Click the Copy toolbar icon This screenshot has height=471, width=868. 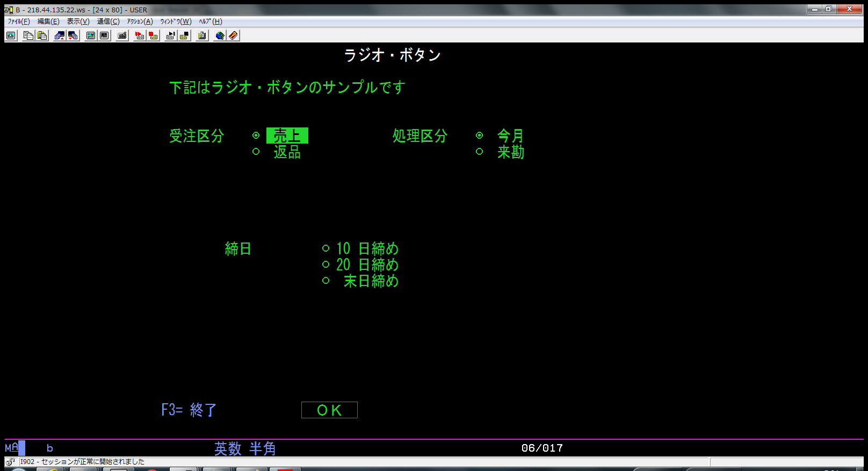(x=28, y=35)
